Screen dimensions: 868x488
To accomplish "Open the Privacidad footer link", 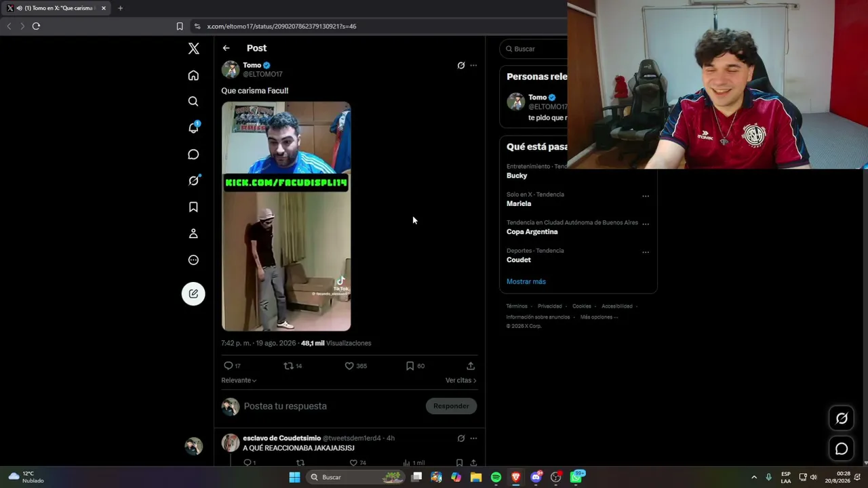I will 550,306.
